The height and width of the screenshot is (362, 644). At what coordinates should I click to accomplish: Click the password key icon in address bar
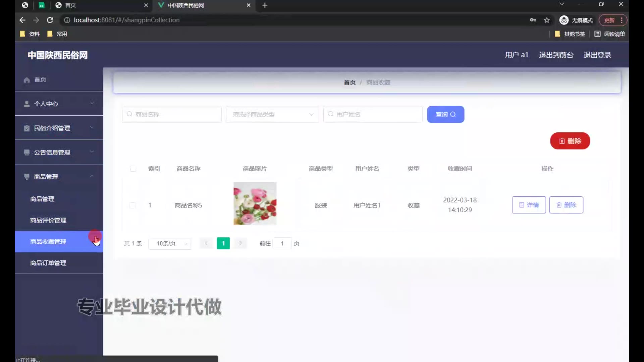point(533,20)
